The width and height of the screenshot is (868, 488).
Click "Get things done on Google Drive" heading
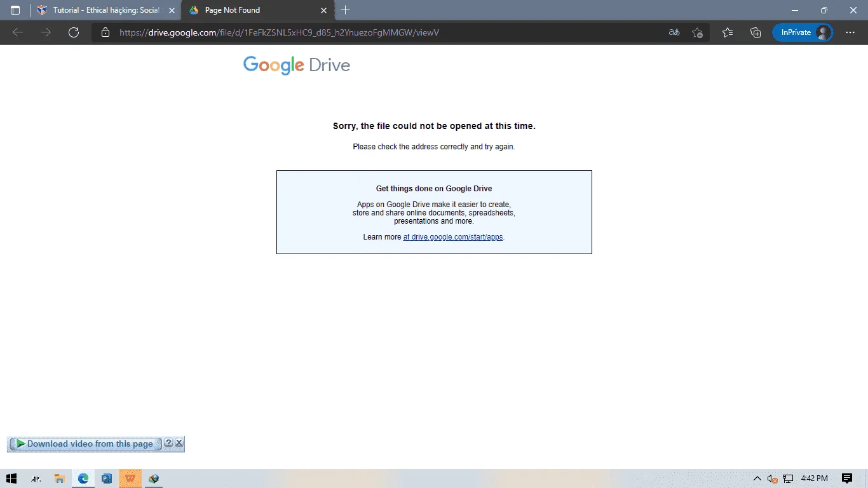434,189
